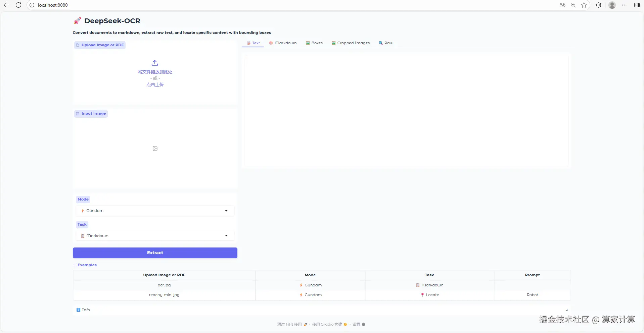Open the 使用 Gradio 构建 link

329,324
